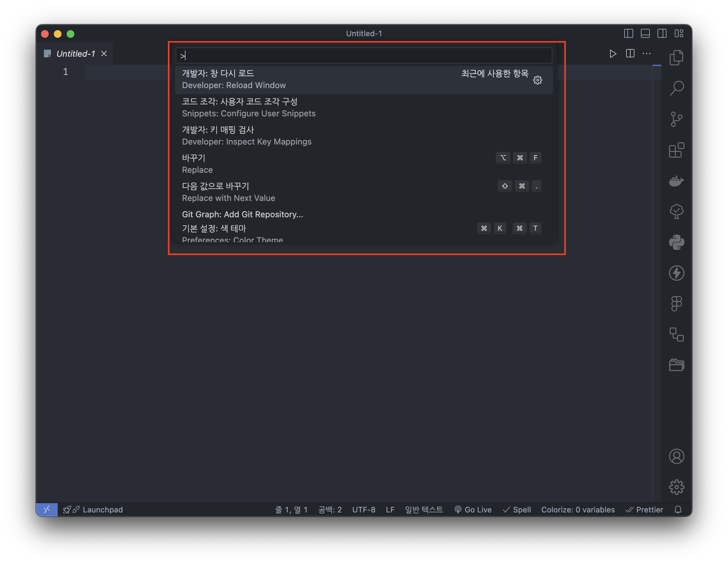Open the Docker panel icon

pos(676,181)
